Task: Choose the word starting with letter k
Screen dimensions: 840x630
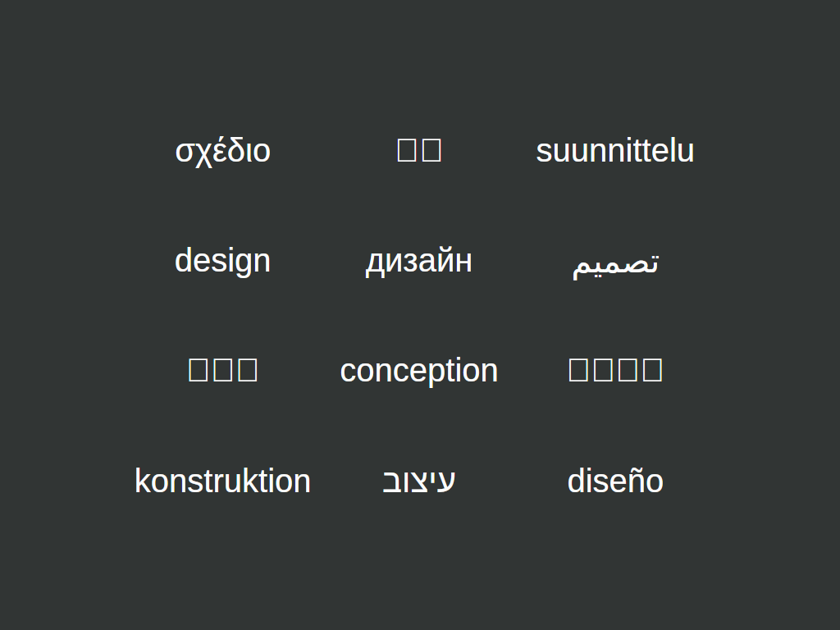Action: coord(222,481)
